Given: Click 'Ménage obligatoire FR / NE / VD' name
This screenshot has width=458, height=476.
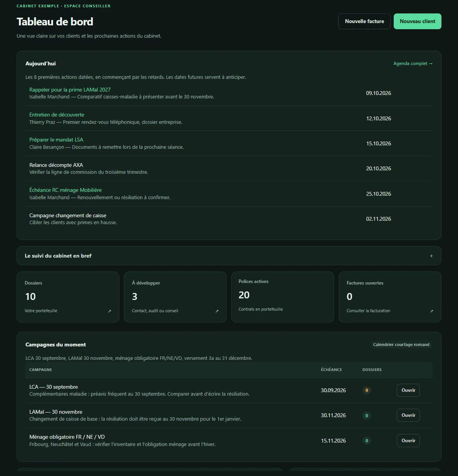Looking at the screenshot, I should coord(67,437).
